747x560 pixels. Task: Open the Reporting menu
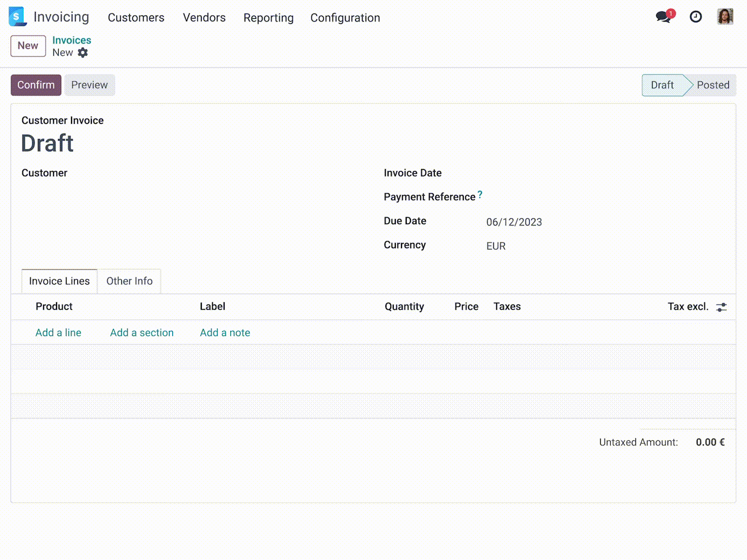[268, 17]
